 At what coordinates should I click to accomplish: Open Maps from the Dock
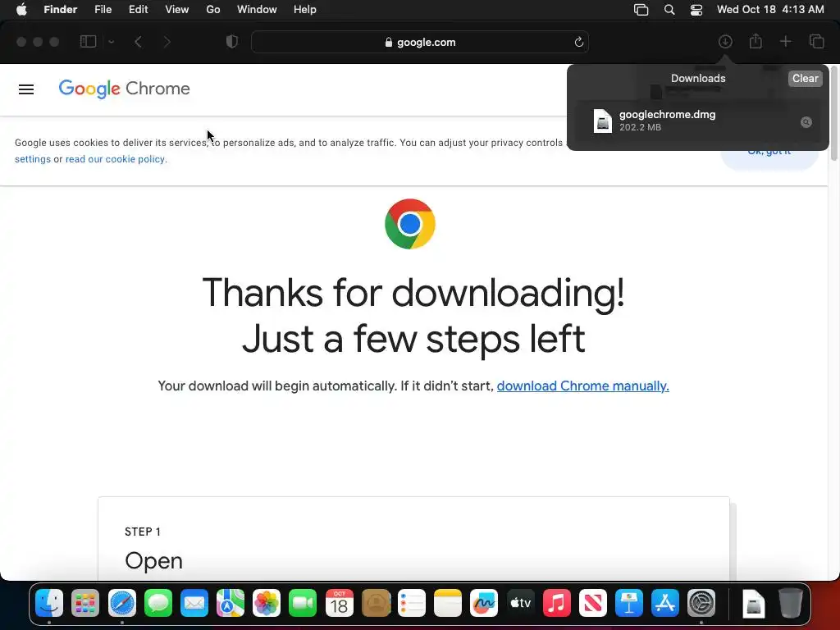point(231,603)
